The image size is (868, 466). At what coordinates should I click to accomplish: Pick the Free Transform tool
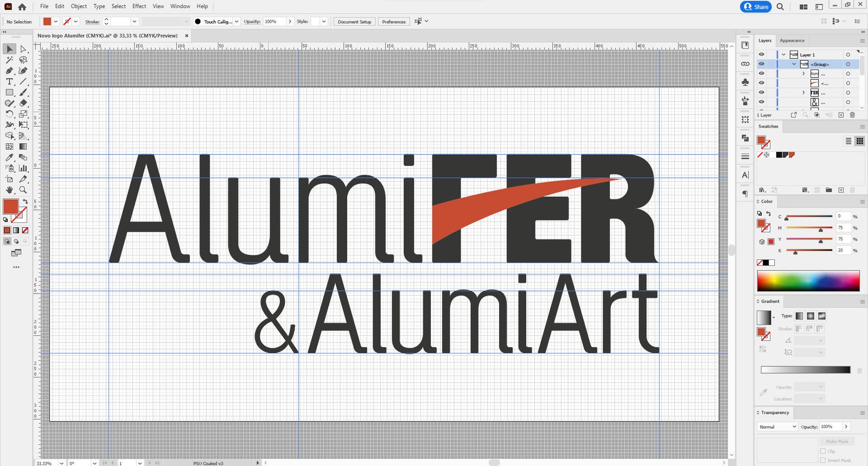click(23, 125)
